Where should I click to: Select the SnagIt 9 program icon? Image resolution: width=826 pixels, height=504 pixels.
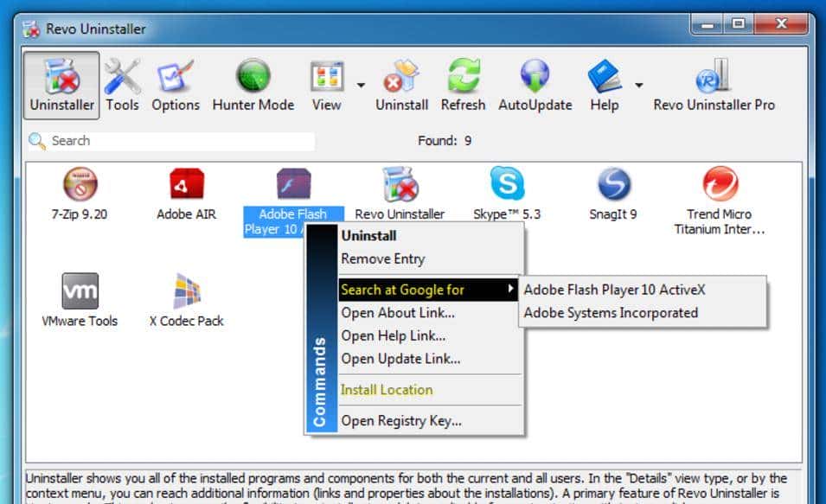click(614, 184)
